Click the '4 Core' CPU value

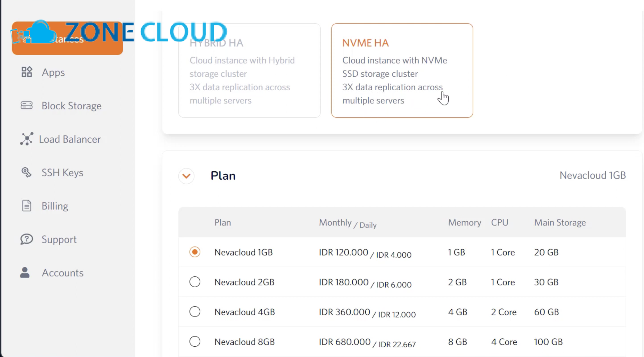[x=504, y=342]
